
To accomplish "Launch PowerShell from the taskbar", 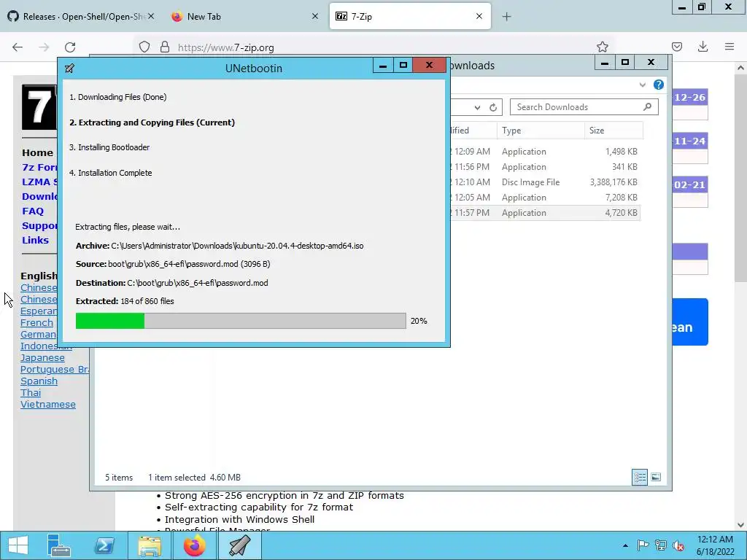I will (104, 545).
